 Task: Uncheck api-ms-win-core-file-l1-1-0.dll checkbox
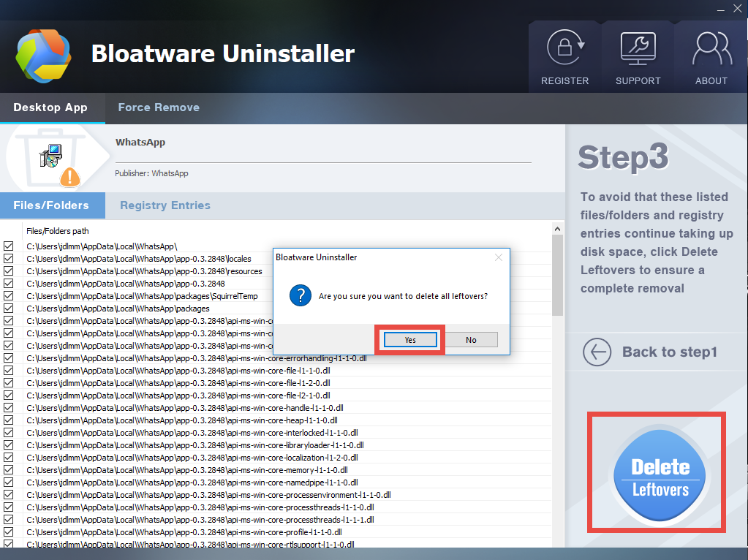tap(9, 370)
